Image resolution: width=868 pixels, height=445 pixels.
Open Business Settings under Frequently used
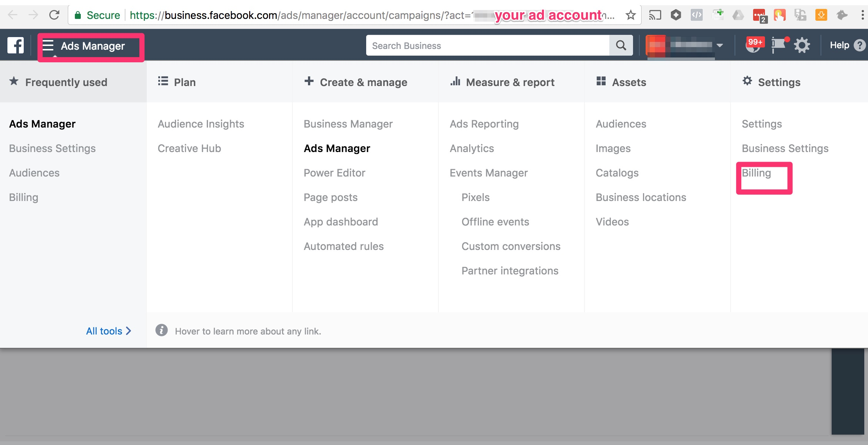tap(52, 148)
